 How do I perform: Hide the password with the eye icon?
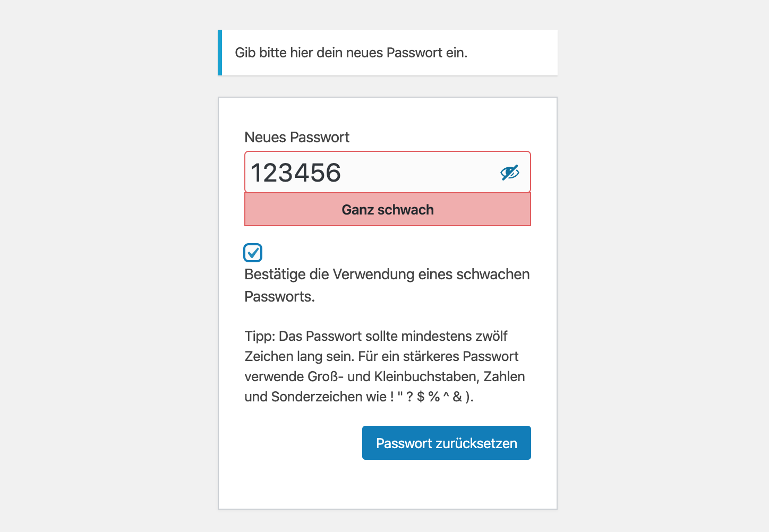509,173
